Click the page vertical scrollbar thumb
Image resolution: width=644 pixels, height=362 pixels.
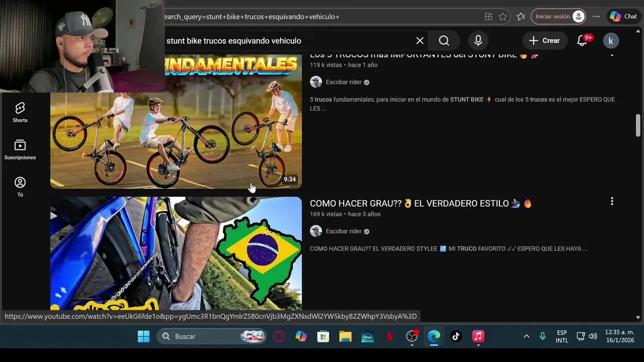[x=638, y=125]
